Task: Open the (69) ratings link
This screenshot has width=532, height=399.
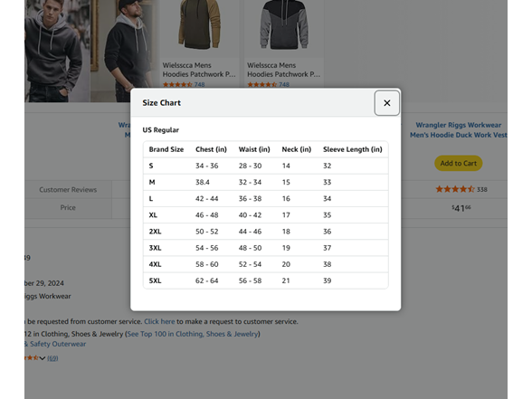Action: 52,358
